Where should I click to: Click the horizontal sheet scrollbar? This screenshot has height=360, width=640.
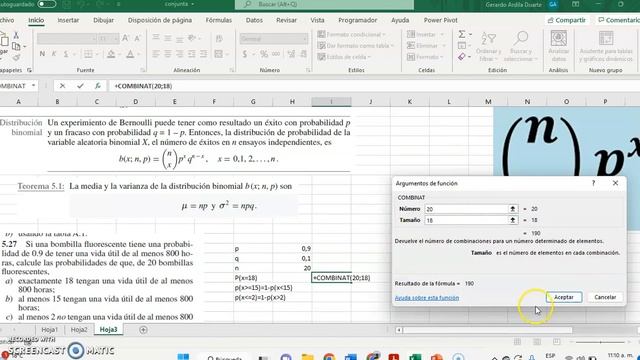(x=487, y=330)
